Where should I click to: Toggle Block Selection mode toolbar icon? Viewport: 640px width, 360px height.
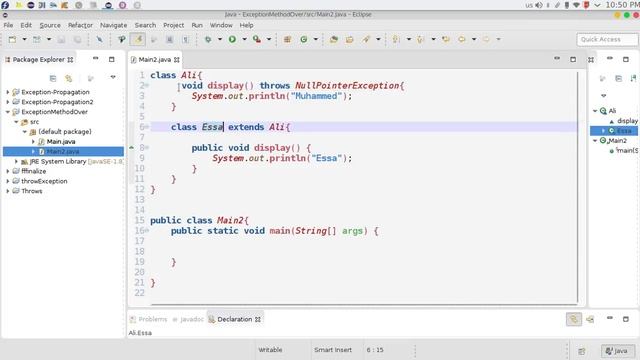[169, 39]
